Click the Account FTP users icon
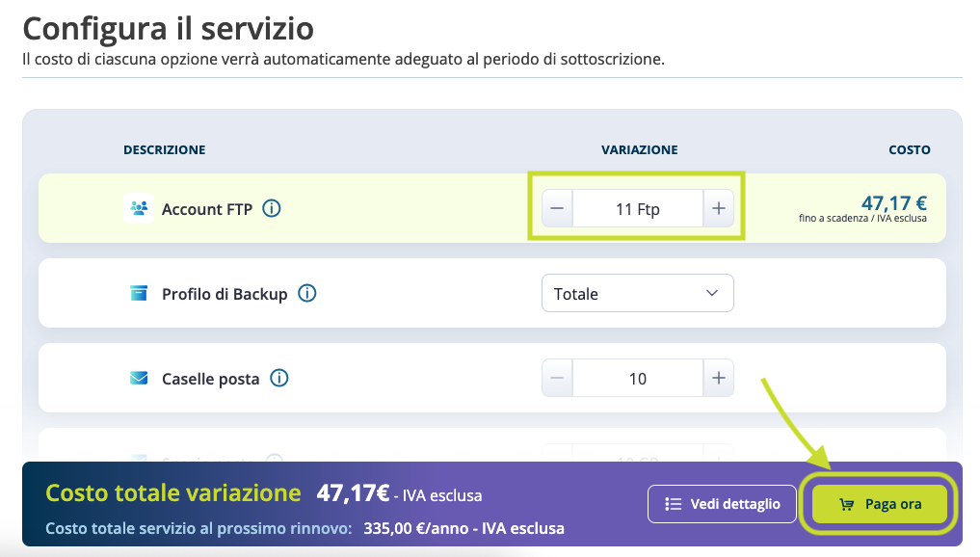The width and height of the screenshot is (980, 557). 139,208
